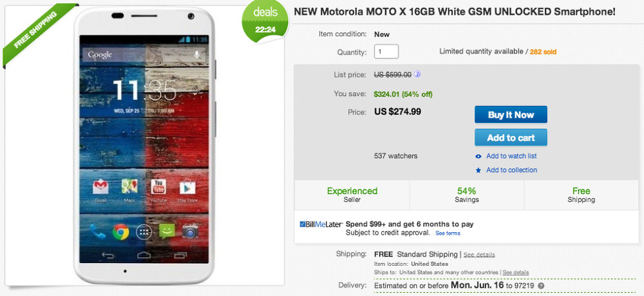Click the delivery estimate help icon

pos(541,285)
